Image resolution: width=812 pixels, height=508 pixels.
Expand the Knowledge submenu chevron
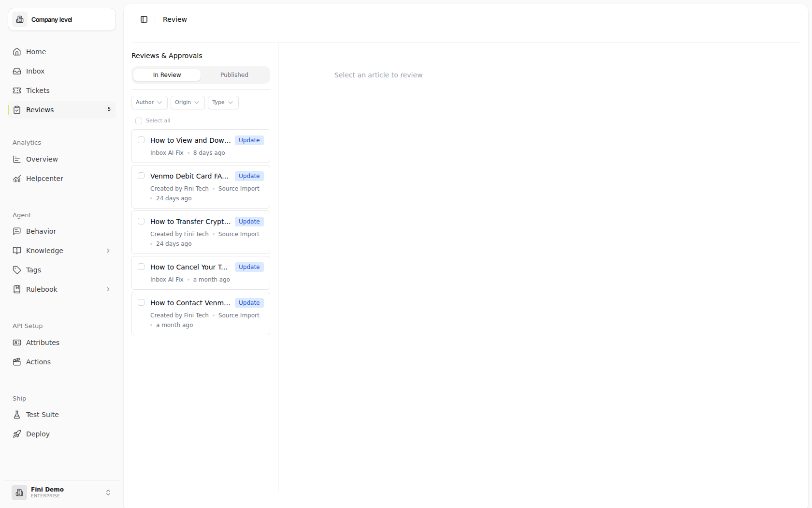pos(108,251)
